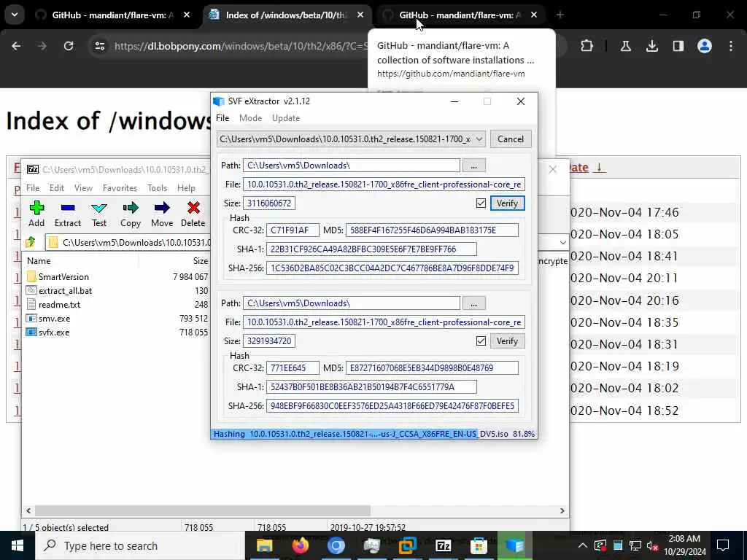Sort the 7-Zip list by Name column

point(39,261)
